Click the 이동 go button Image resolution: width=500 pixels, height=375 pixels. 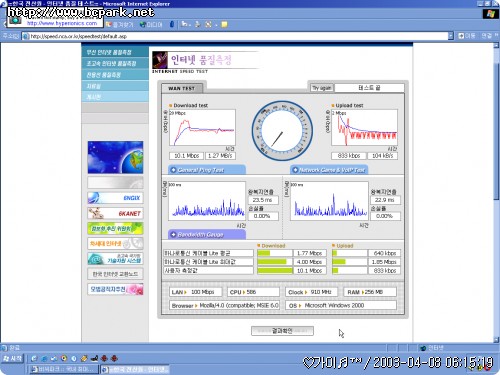pyautogui.click(x=466, y=36)
